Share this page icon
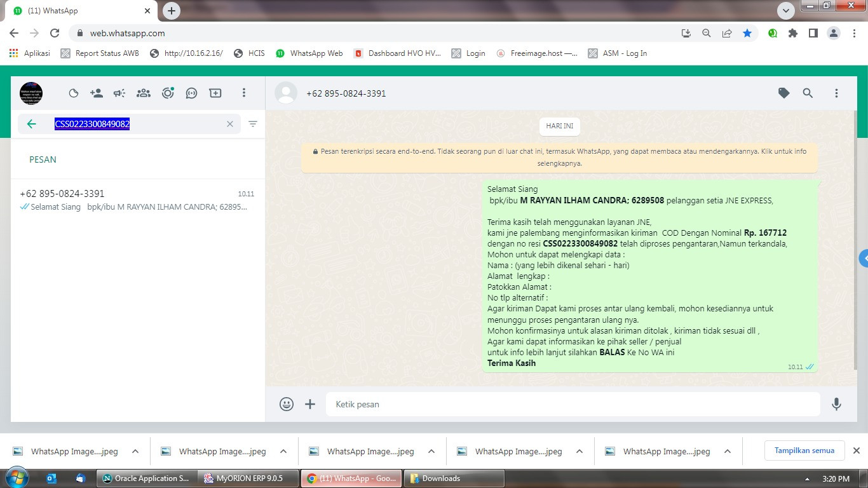The width and height of the screenshot is (868, 488). (x=727, y=33)
